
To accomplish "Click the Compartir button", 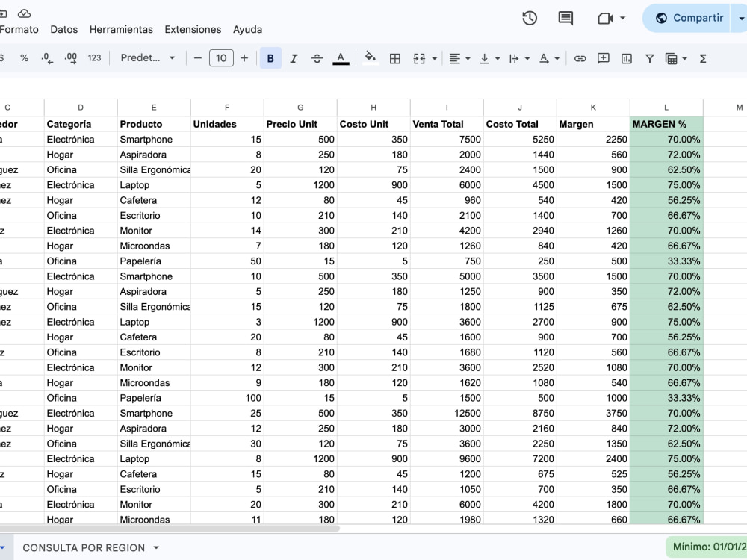I will click(686, 18).
